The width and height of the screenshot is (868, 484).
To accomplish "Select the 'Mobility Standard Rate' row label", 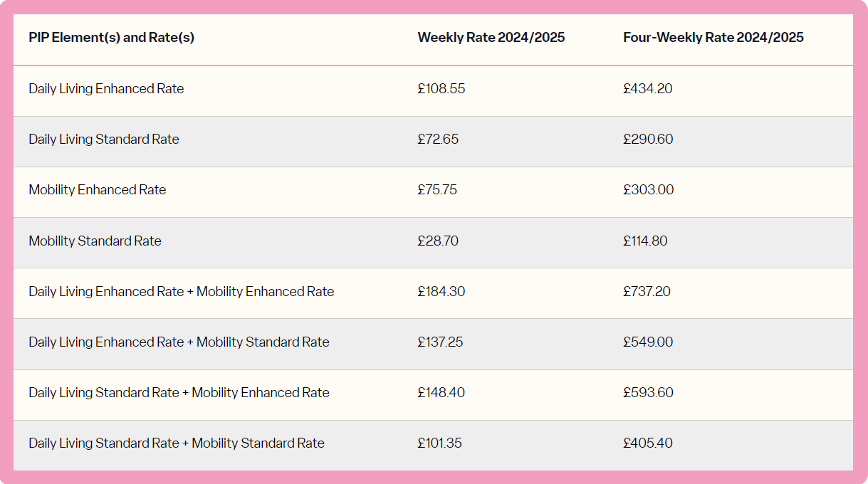I will tap(95, 241).
